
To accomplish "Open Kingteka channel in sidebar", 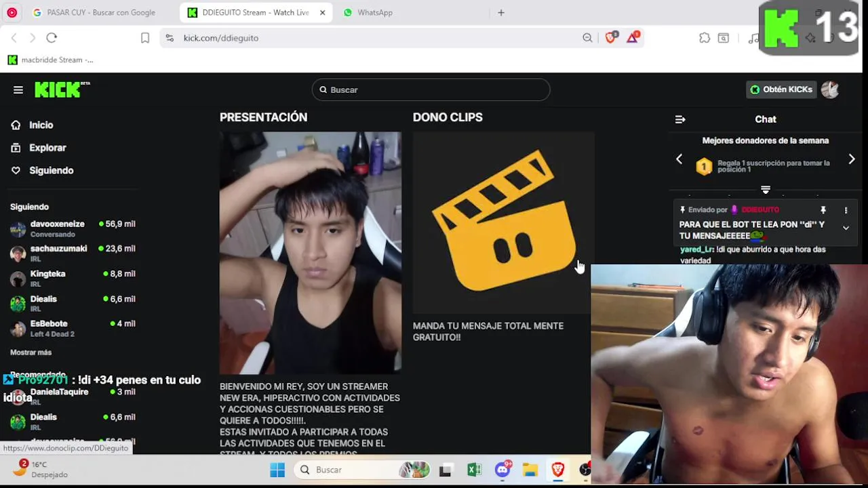I will click(73, 279).
